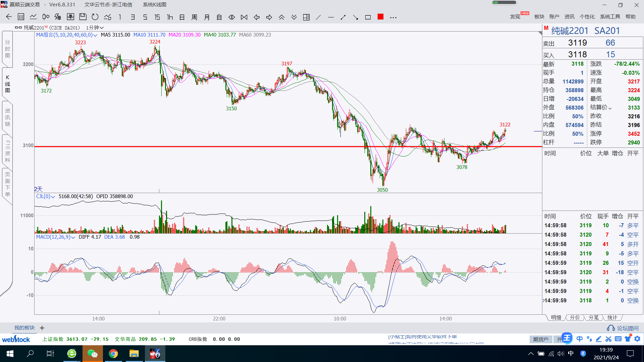Viewport: 644px width, 362px height.
Task: Open WeChat from the Windows taskbar
Action: tap(92, 354)
